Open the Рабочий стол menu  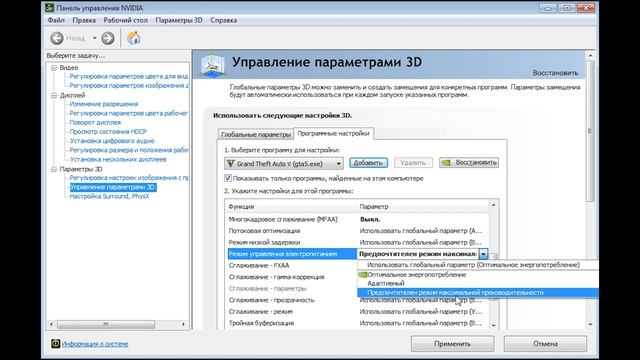[125, 20]
